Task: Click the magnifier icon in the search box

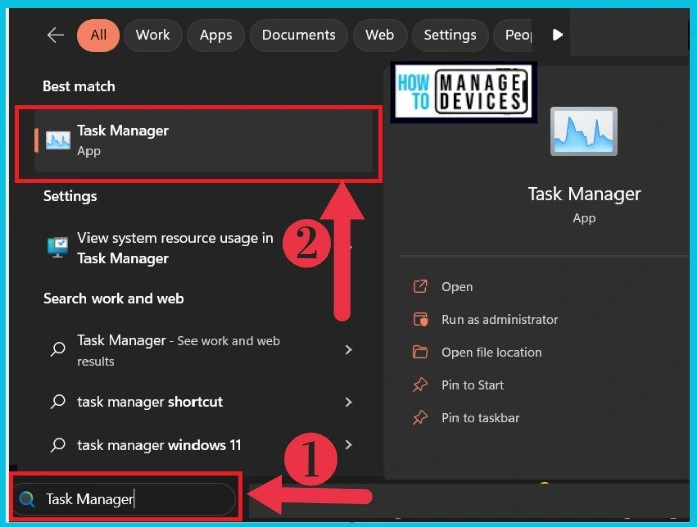Action: (27, 499)
